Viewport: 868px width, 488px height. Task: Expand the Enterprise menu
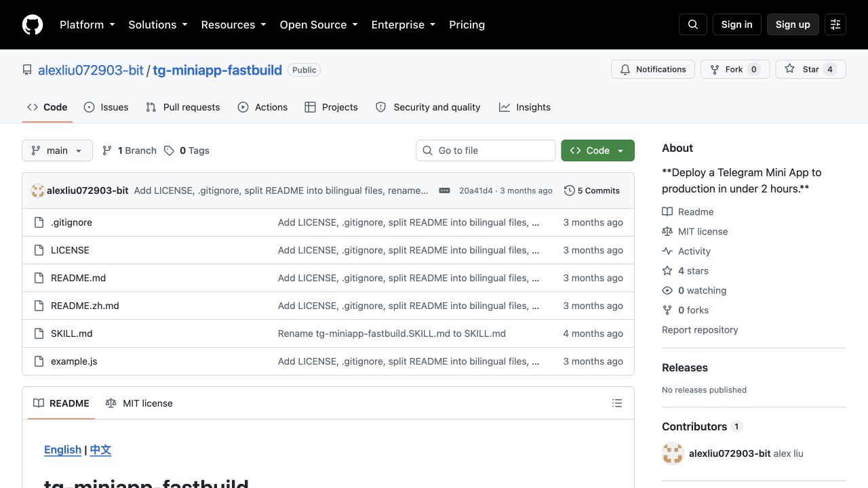click(403, 24)
